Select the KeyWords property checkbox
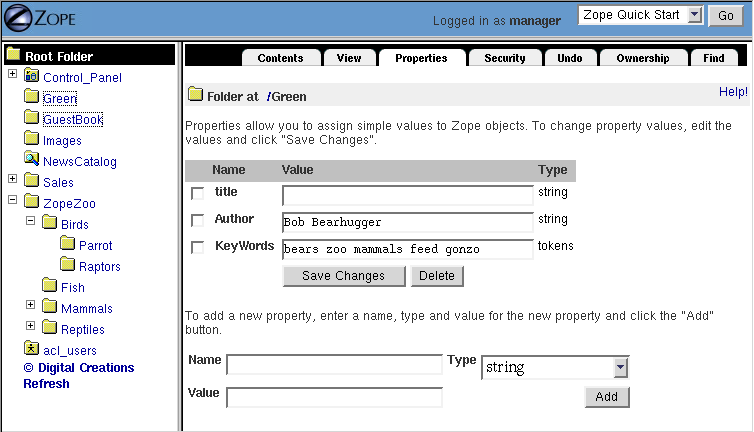Viewport: 754px width, 432px height. click(x=197, y=247)
